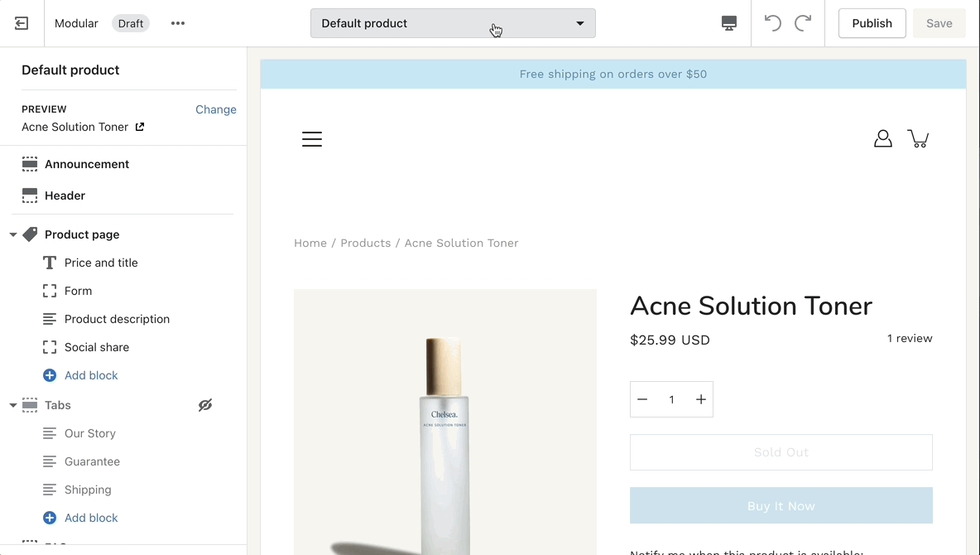980x555 pixels.
Task: Open the three-dot more actions menu
Action: pyautogui.click(x=178, y=23)
